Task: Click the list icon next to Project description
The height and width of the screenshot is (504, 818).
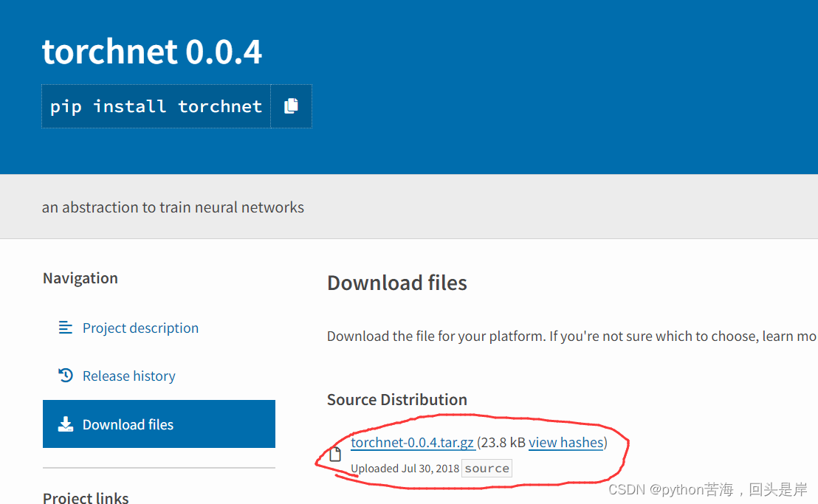Action: 65,328
